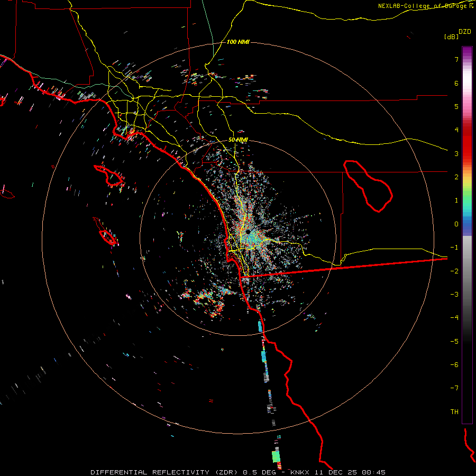Click the large green echo block near bottom
Screen dimensions: 476x476
(x=276, y=456)
